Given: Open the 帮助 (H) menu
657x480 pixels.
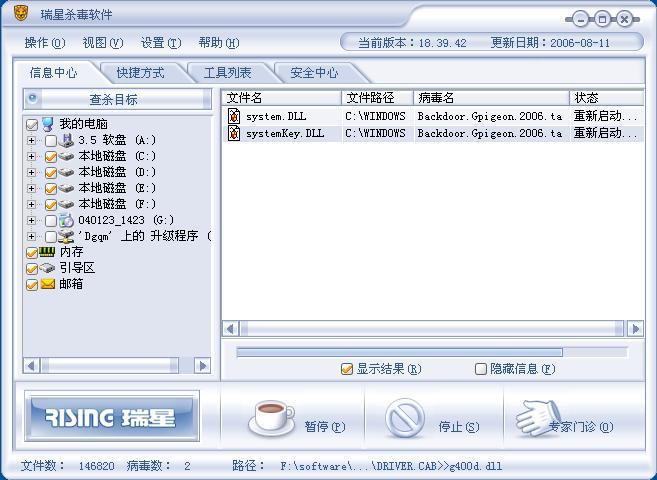Looking at the screenshot, I should point(219,43).
